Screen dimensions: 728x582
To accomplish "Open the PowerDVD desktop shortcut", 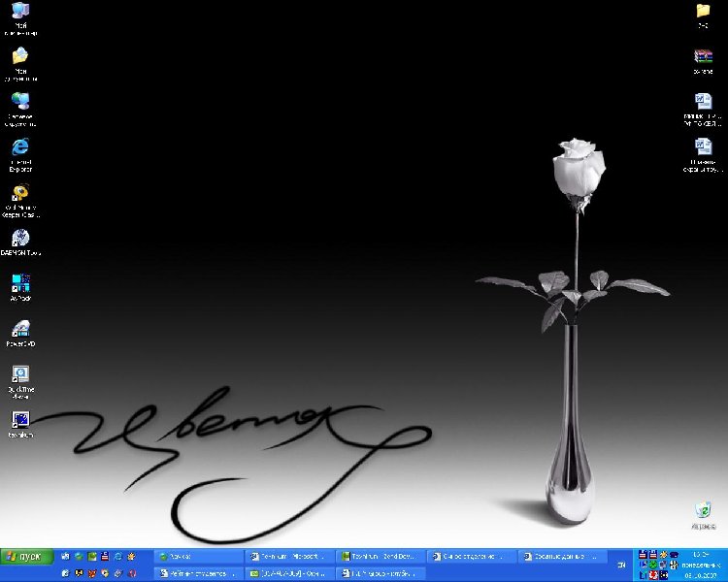I will (x=20, y=333).
